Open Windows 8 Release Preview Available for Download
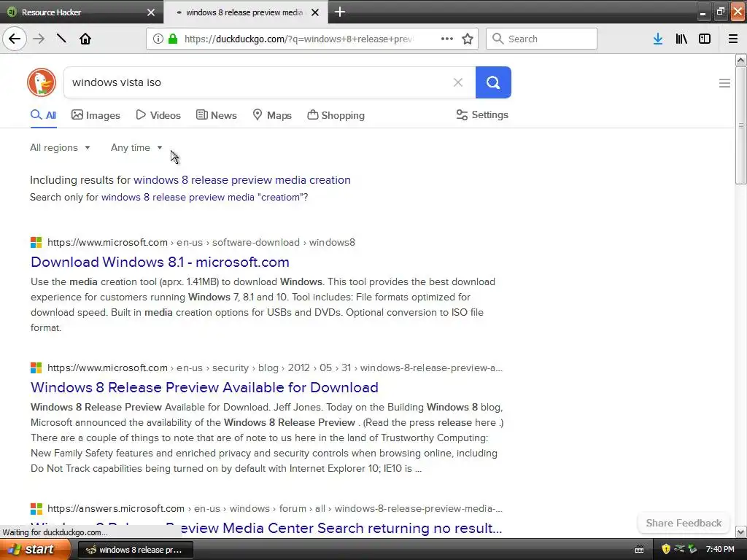The height and width of the screenshot is (560, 747). tap(204, 387)
